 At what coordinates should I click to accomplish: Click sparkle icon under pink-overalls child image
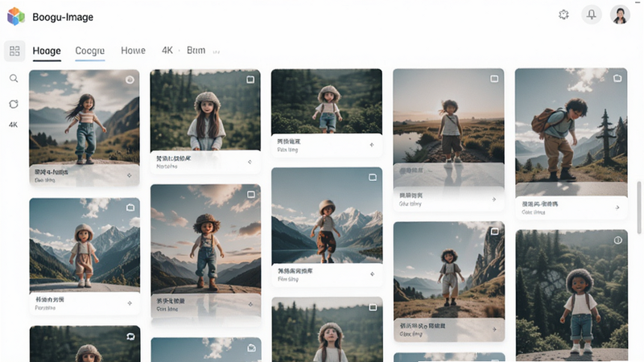point(130,303)
